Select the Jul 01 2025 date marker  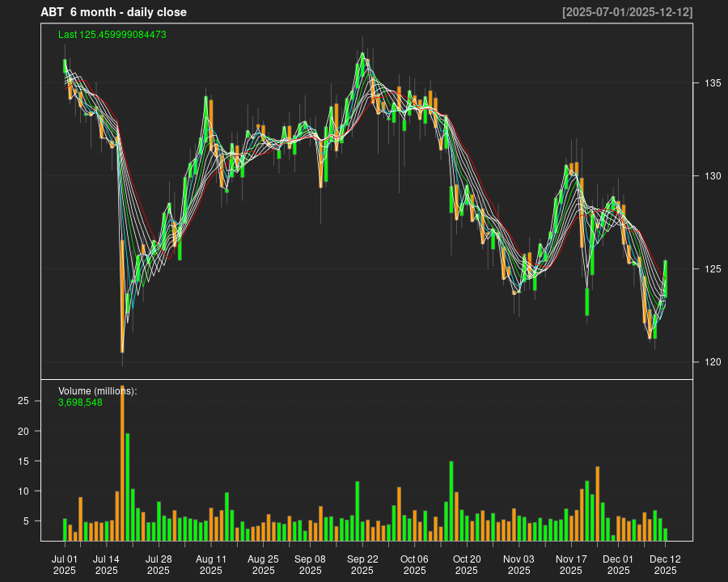(65, 564)
